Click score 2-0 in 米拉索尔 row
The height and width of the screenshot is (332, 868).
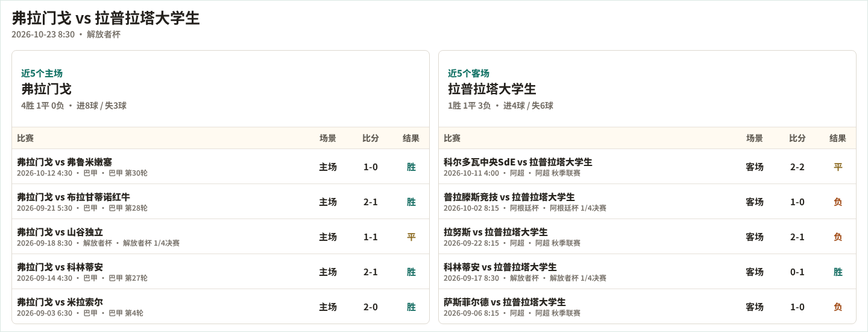371,307
